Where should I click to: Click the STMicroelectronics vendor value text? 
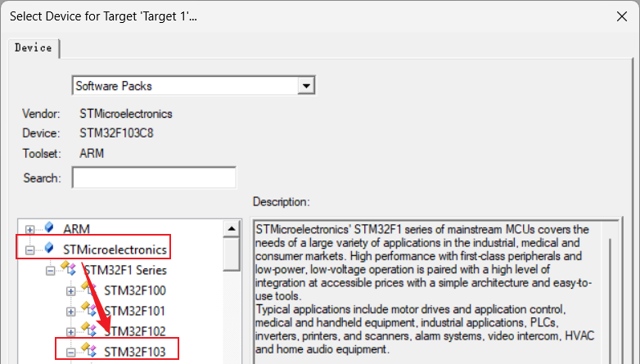click(126, 114)
